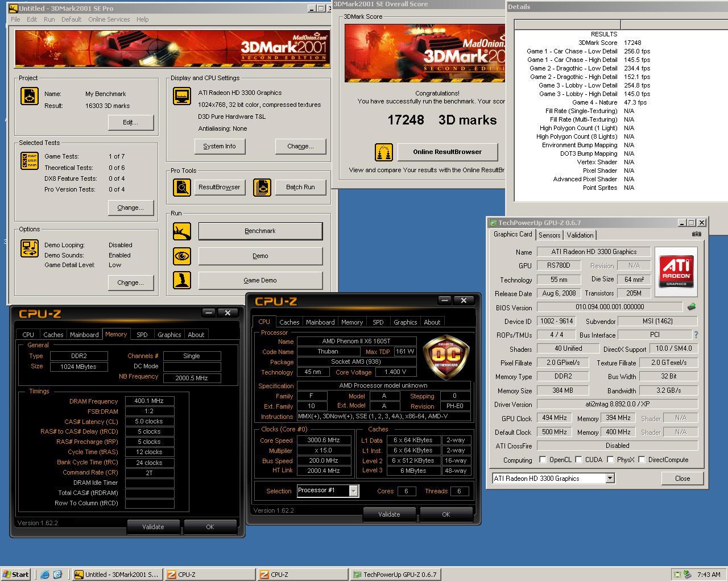Click the GPU-Z screenshot camera icon
Image resolution: width=728 pixels, height=582 pixels.
click(x=697, y=234)
